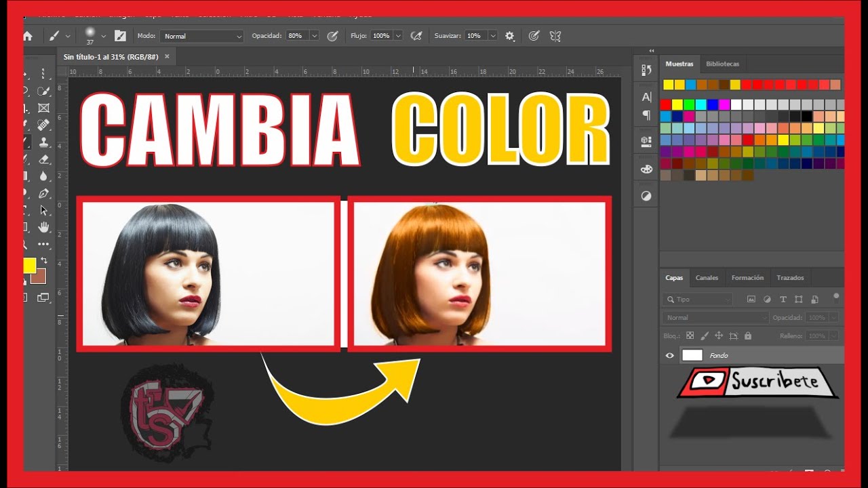Open the Adjustments panel icon
Screen dimensions: 868x488
pos(646,196)
